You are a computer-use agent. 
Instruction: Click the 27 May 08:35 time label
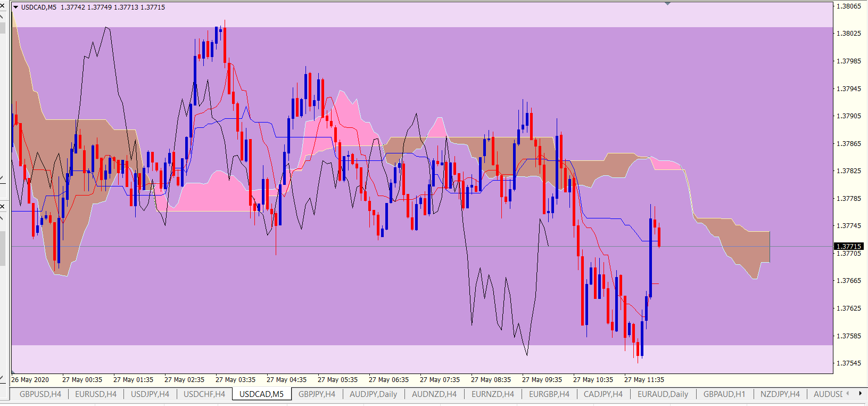pyautogui.click(x=491, y=380)
